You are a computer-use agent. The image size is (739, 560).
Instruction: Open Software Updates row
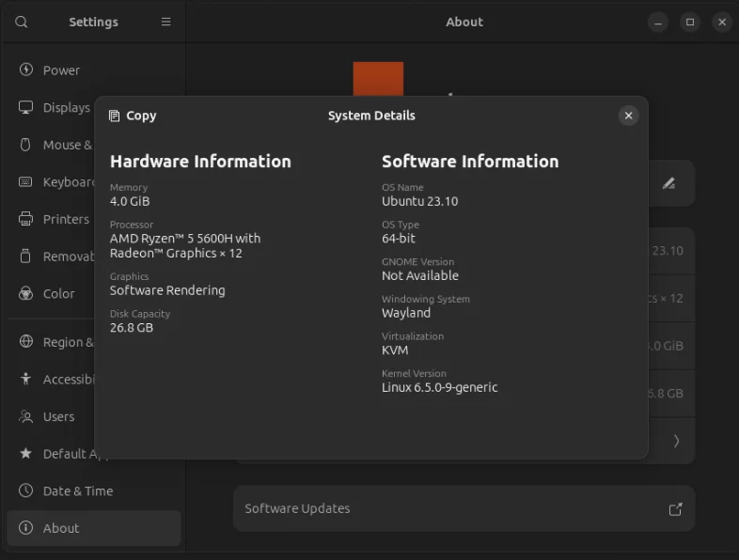tap(464, 508)
